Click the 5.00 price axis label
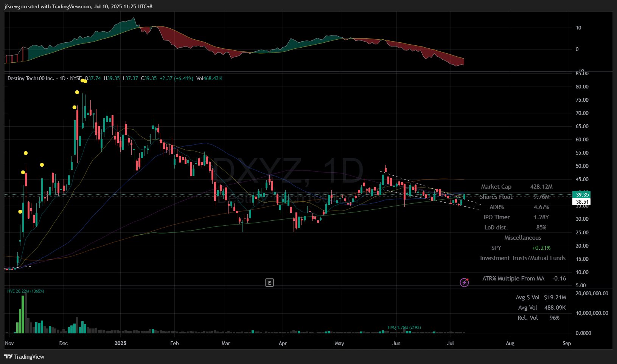The image size is (617, 364). pos(581,285)
